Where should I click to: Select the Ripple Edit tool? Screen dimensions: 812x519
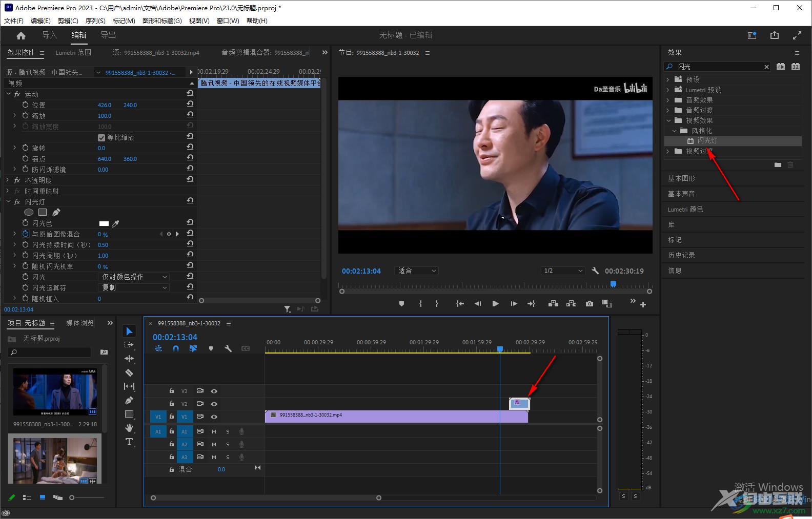click(129, 359)
